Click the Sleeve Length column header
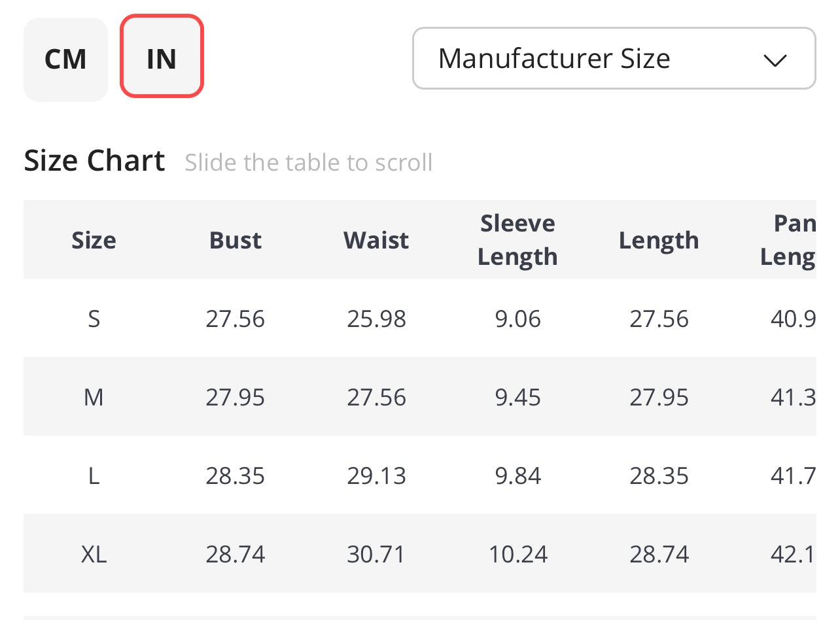Image resolution: width=840 pixels, height=620 pixels. [x=517, y=240]
